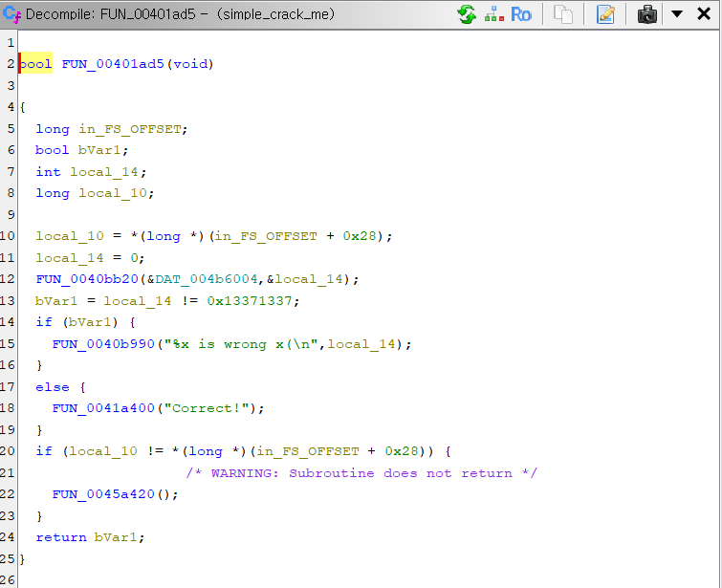
Task: Select bVar1 in the declaration on line 6
Action: click(x=99, y=150)
